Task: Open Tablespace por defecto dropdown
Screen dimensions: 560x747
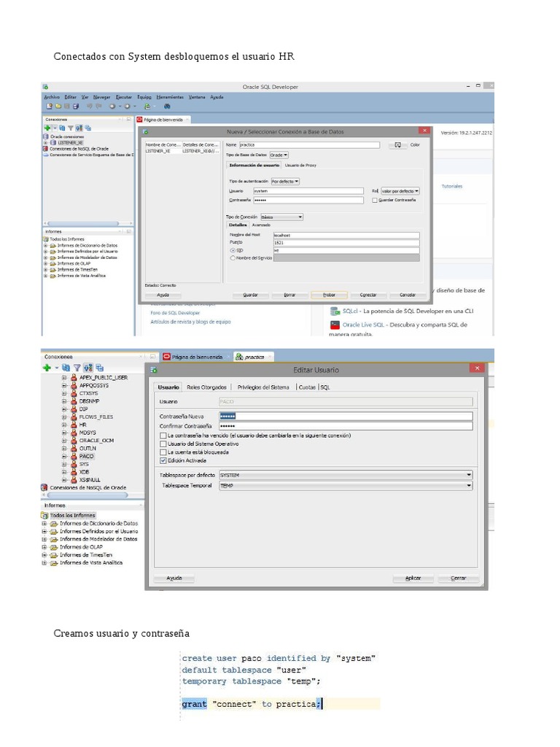Action: click(346, 475)
